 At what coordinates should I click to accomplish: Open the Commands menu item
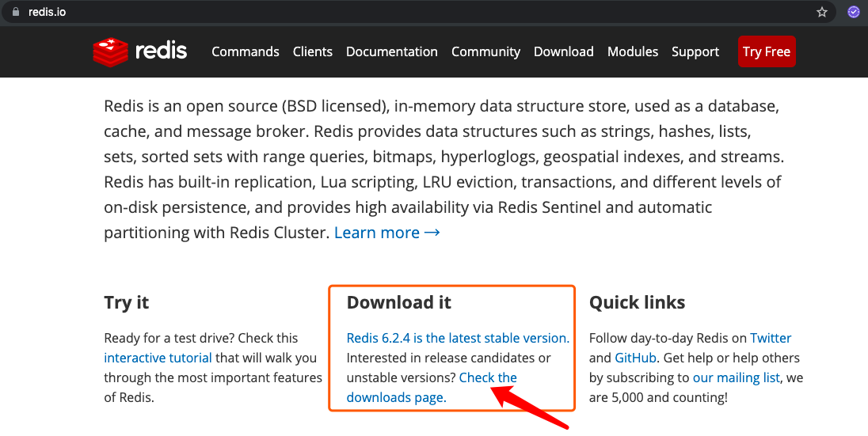(x=246, y=51)
